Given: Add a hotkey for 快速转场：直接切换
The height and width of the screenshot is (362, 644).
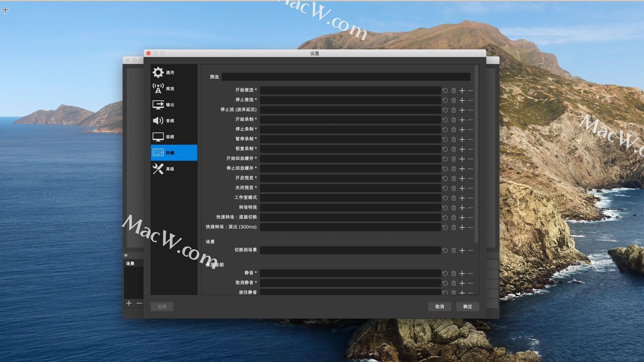Looking at the screenshot, I should [x=462, y=218].
